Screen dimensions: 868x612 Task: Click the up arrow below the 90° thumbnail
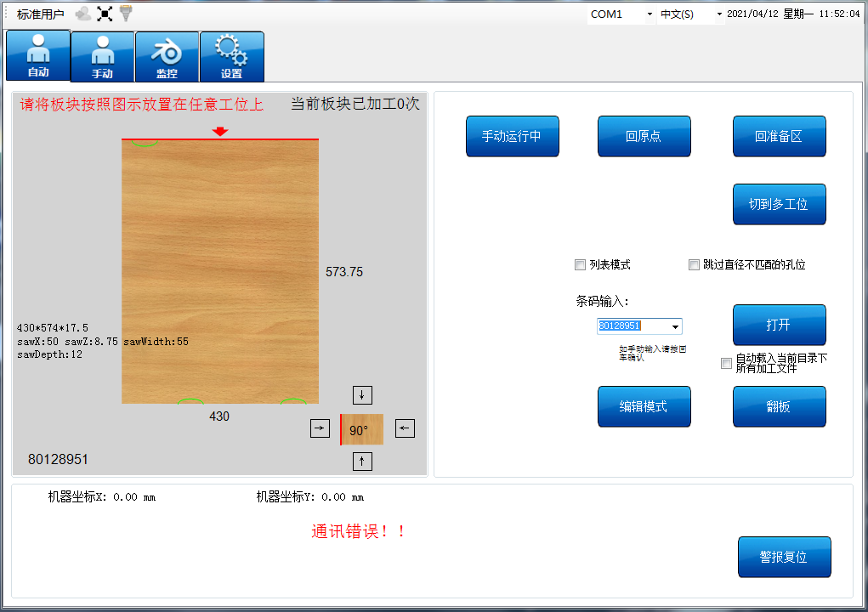pos(362,462)
